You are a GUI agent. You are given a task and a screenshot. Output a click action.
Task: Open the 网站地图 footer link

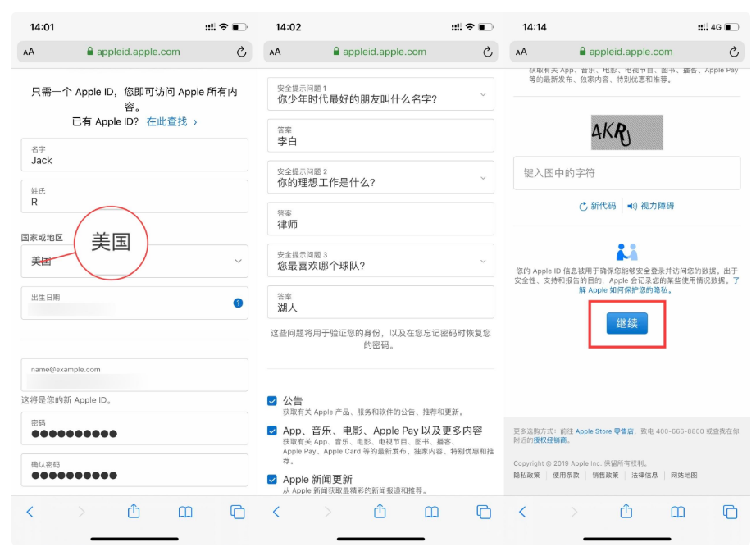point(684,476)
